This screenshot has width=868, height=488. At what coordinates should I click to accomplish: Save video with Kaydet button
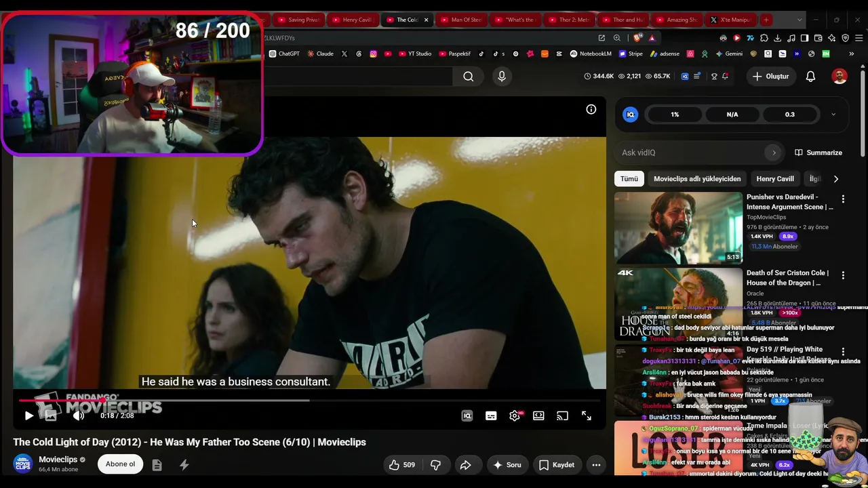[x=557, y=465]
